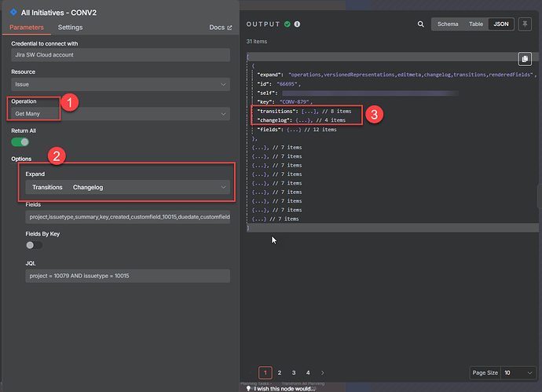Viewport: 542px width, 392px height.
Task: Click the "I wish this node would..." link
Action: [x=284, y=389]
